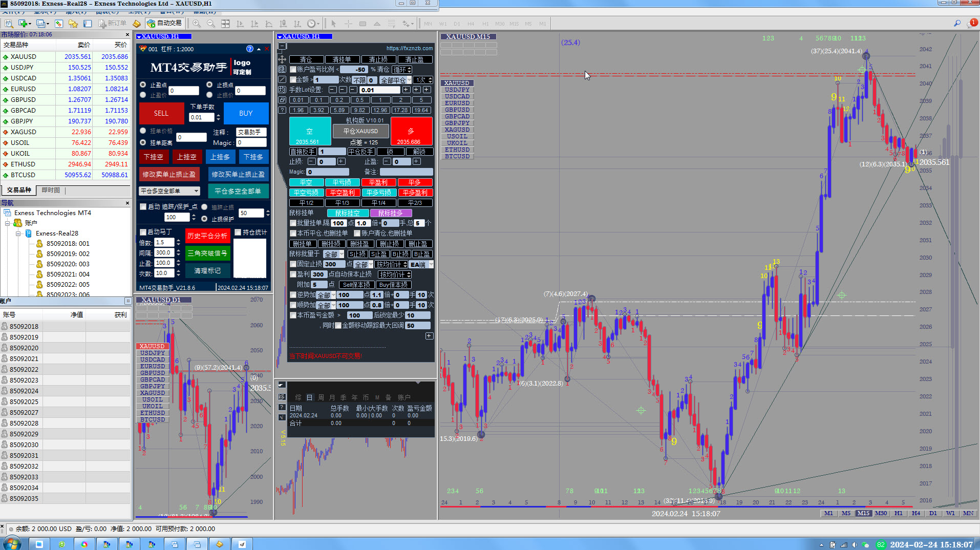This screenshot has width=980, height=550.
Task: Tick the 启动马丁 checkbox
Action: coord(143,232)
